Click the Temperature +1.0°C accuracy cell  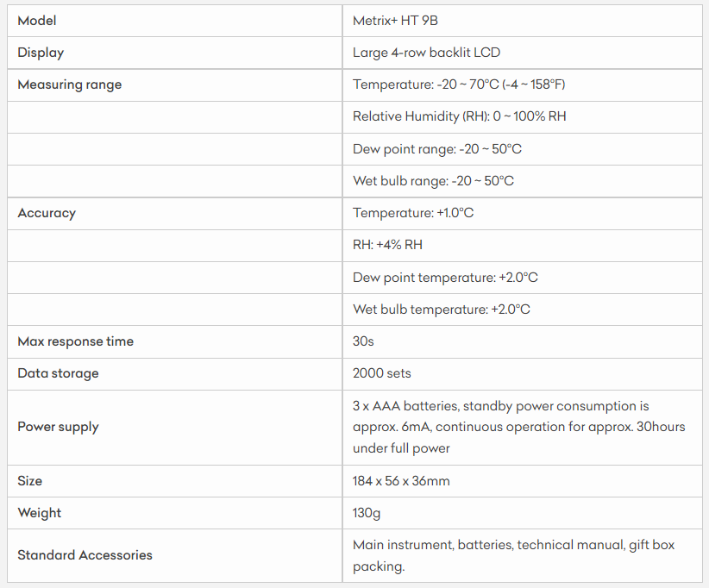(413, 213)
